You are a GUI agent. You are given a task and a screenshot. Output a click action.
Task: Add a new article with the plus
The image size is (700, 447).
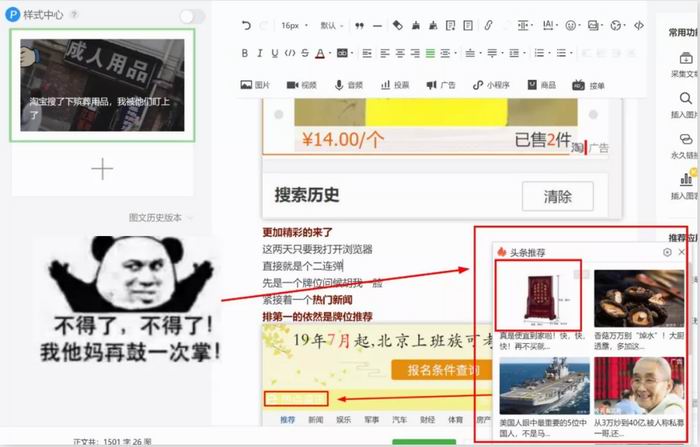click(x=102, y=169)
